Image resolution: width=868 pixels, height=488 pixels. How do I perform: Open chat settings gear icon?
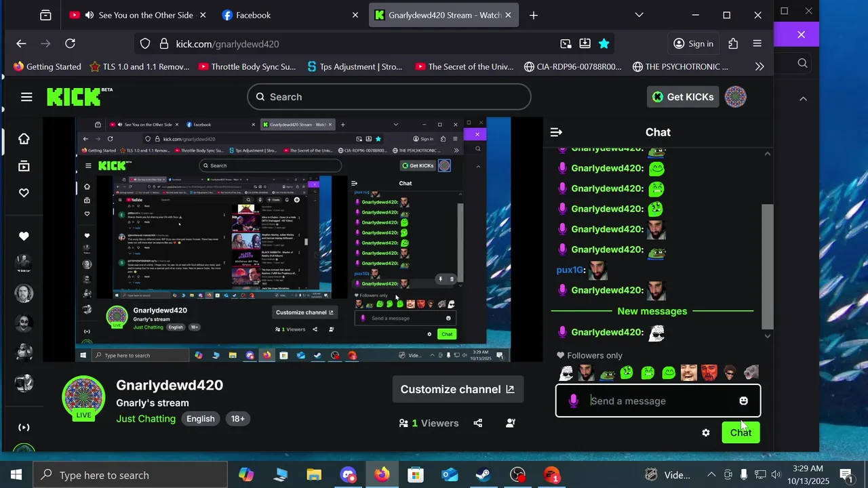coord(706,432)
